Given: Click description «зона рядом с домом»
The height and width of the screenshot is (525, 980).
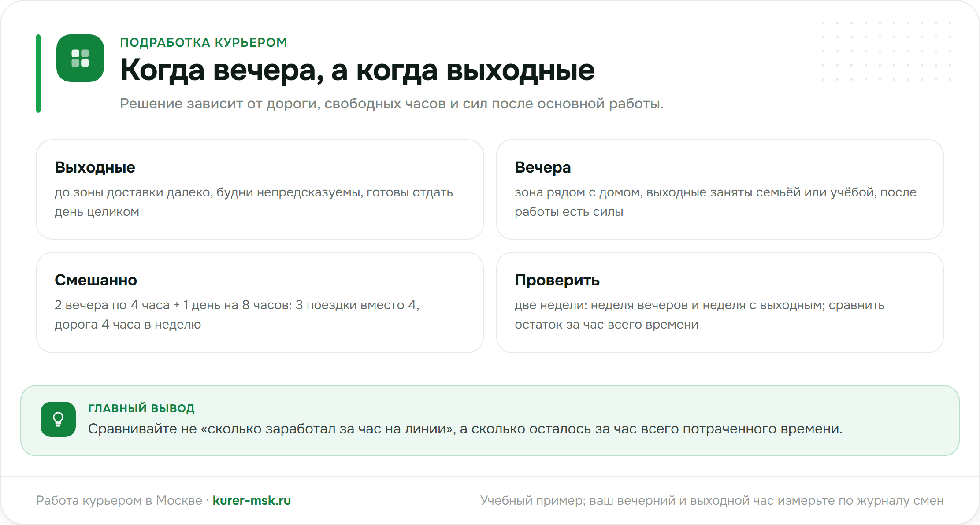Looking at the screenshot, I should coord(716,202).
